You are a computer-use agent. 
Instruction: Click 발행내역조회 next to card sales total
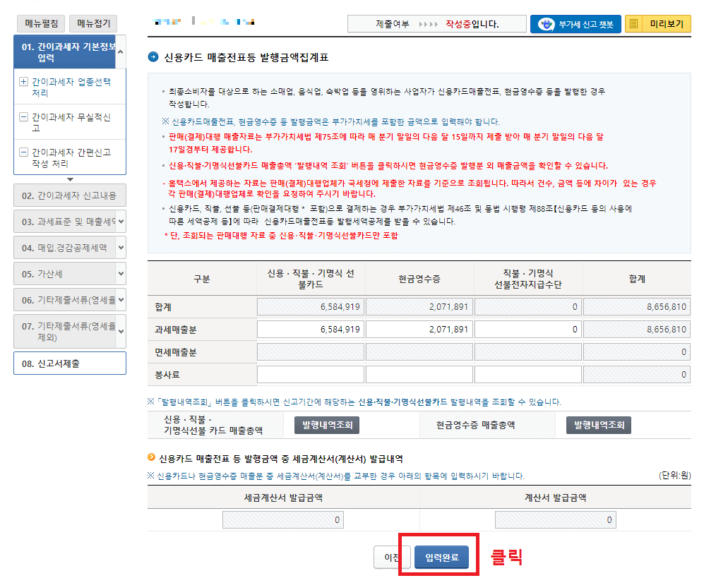(x=327, y=425)
